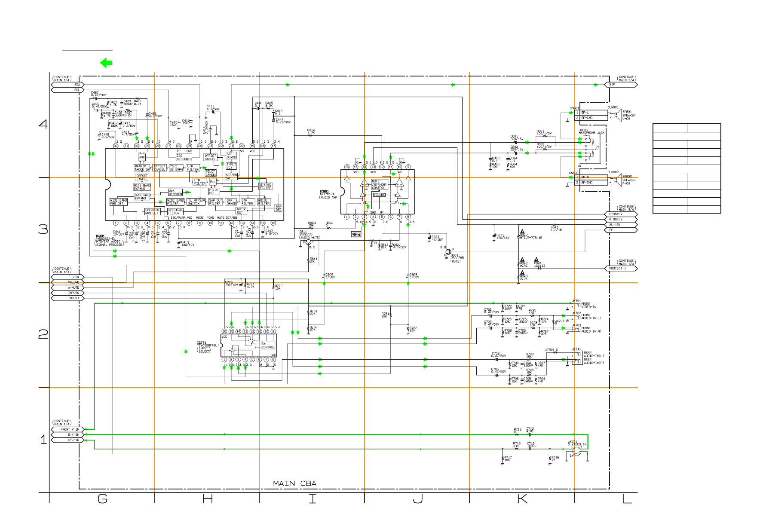Select the SW CONTROL block in IC771
760x532 pixels.
coord(268,345)
